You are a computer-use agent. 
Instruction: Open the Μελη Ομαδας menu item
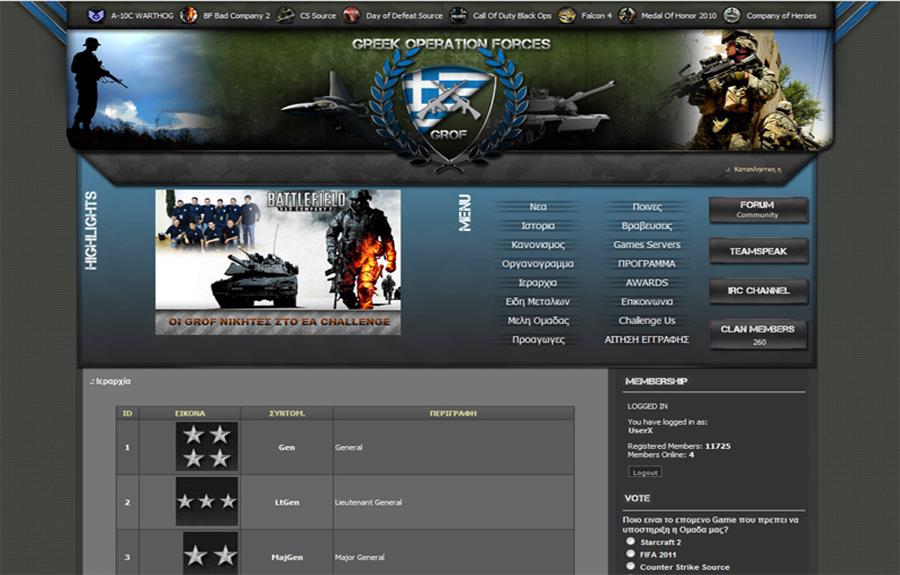pos(538,320)
